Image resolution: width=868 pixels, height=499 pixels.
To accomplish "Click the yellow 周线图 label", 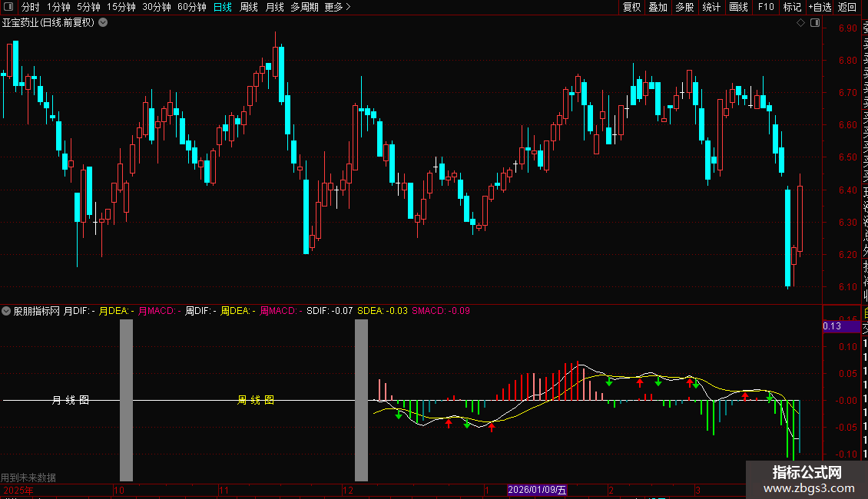I will [x=256, y=400].
